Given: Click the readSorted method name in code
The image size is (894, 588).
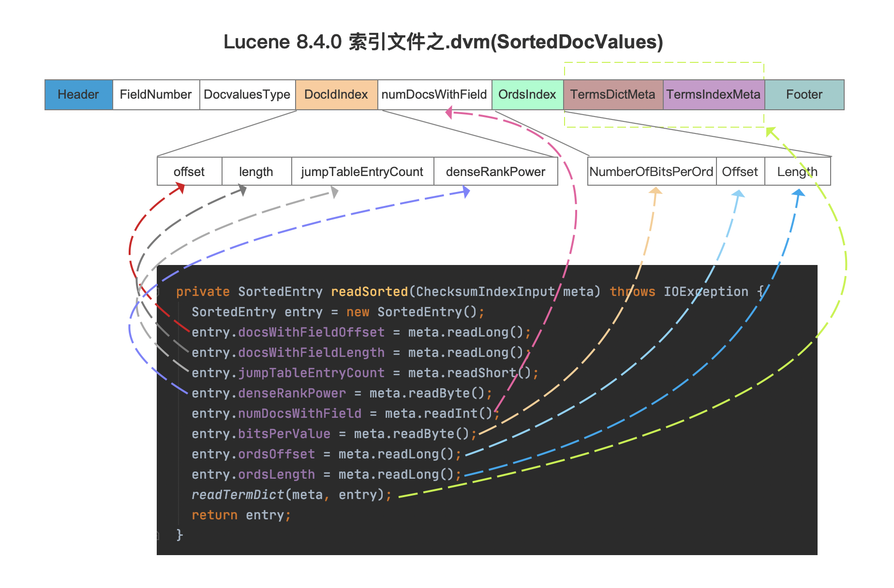Looking at the screenshot, I should pyautogui.click(x=370, y=292).
